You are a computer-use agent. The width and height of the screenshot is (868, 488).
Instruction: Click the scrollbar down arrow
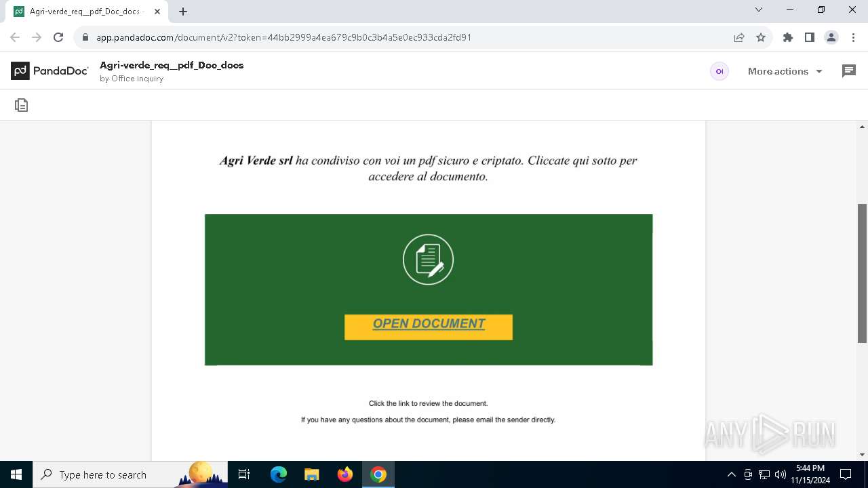click(863, 455)
